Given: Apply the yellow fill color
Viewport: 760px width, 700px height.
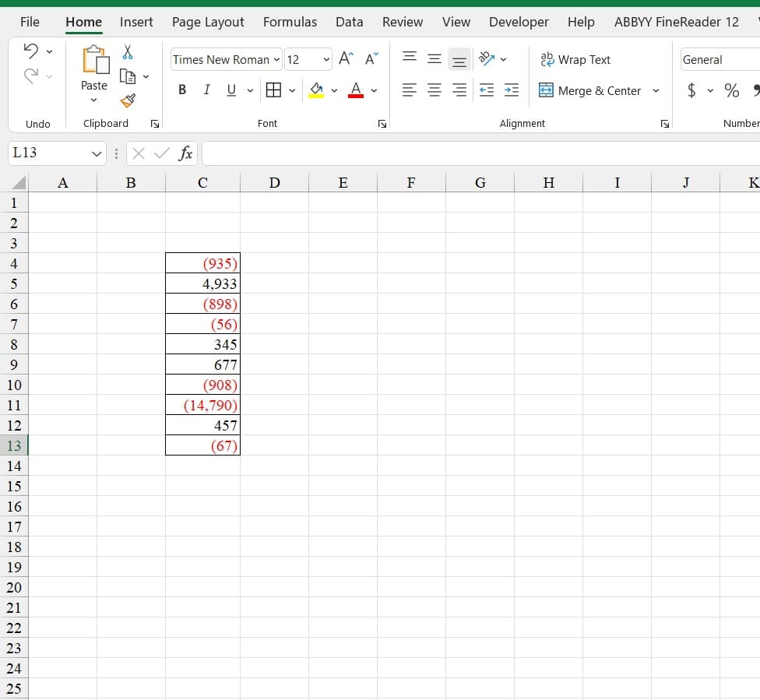Looking at the screenshot, I should (316, 90).
